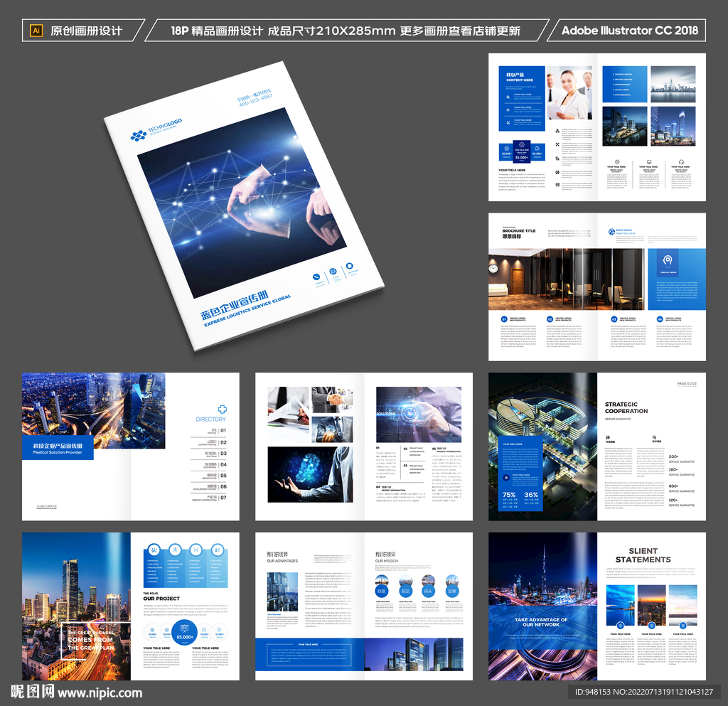Click the circle icon labeled 铁路
This screenshot has height=706, width=728.
tap(382, 591)
